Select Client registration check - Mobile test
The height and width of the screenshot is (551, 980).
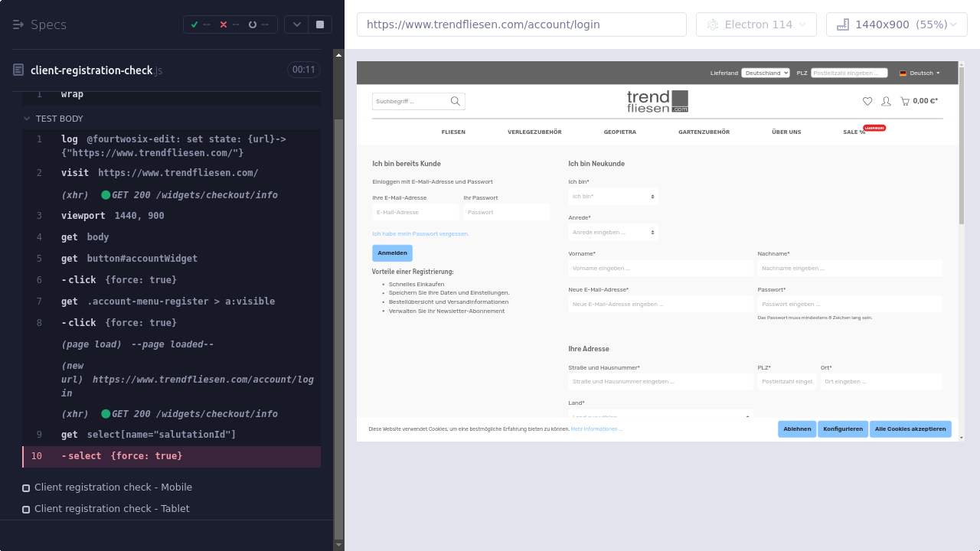[x=113, y=487]
